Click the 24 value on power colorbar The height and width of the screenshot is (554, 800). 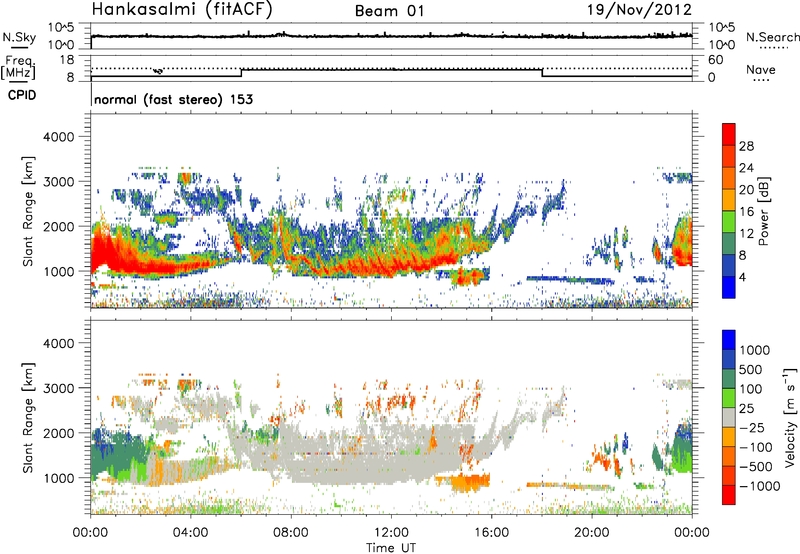pos(746,168)
